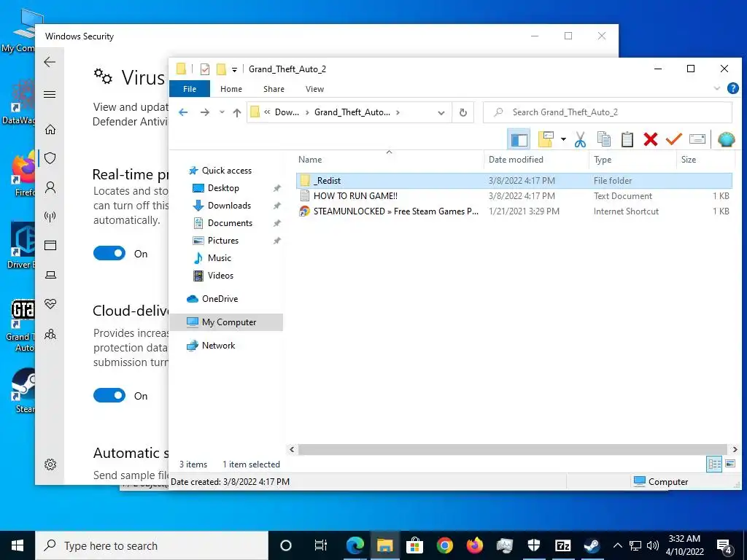Click the Properties quick access icon in title bar
Viewport: 747px width, 560px height.
click(x=205, y=69)
